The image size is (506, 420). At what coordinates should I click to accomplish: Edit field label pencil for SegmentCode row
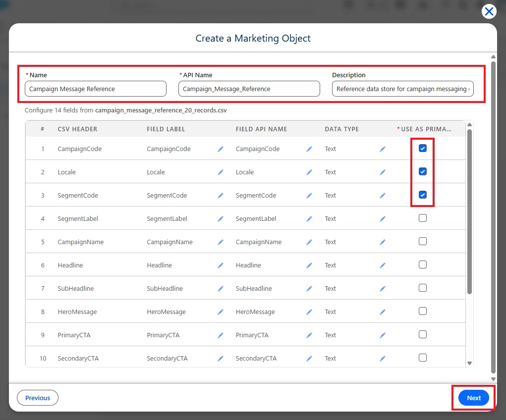221,196
